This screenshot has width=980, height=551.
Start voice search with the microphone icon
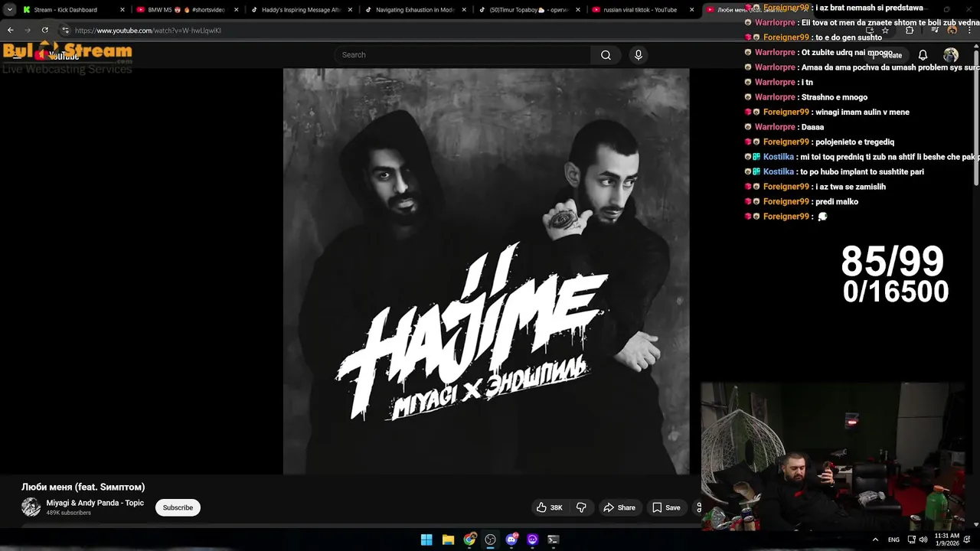[638, 55]
